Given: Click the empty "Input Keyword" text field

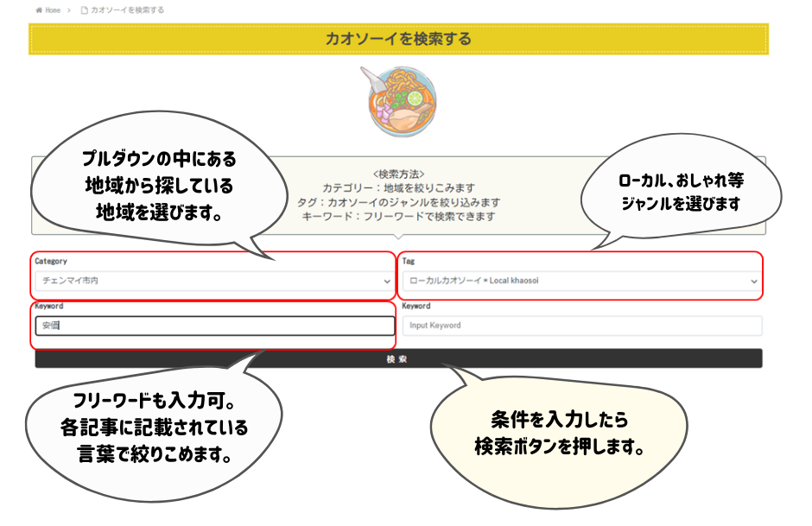Looking at the screenshot, I should [581, 326].
